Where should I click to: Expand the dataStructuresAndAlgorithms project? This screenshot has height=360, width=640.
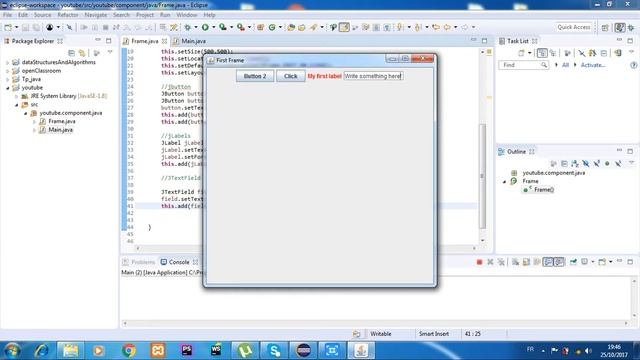click(x=7, y=62)
